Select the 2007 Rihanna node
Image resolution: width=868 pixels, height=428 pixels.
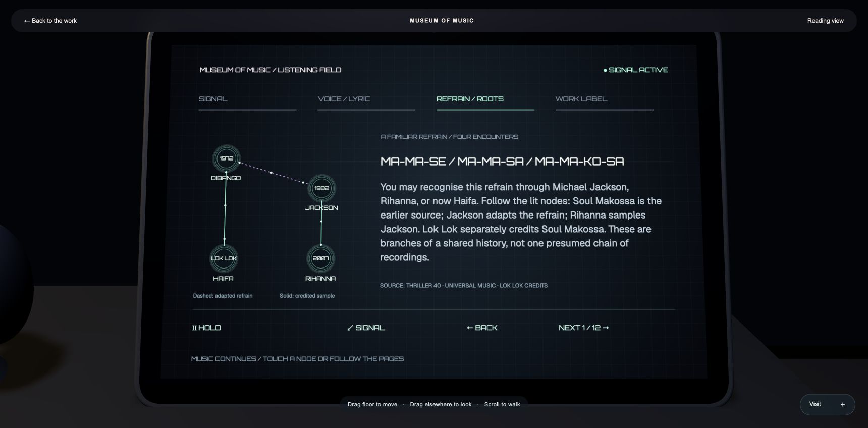[320, 258]
